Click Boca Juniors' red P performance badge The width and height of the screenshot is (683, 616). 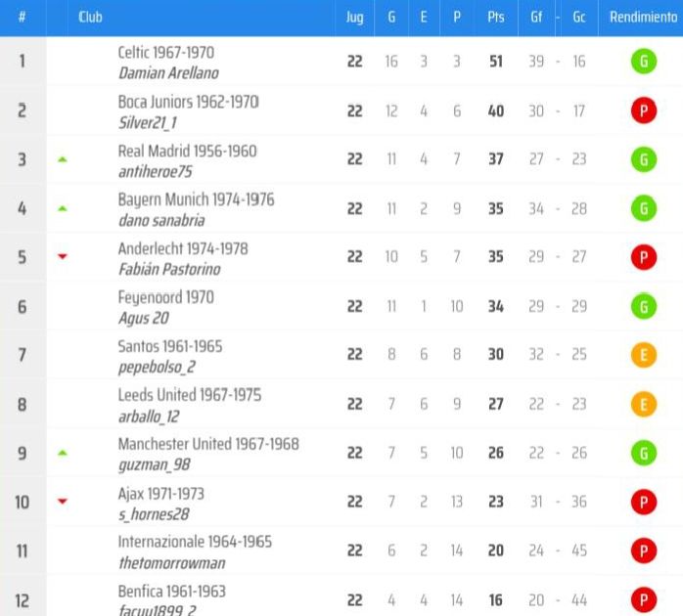click(643, 110)
